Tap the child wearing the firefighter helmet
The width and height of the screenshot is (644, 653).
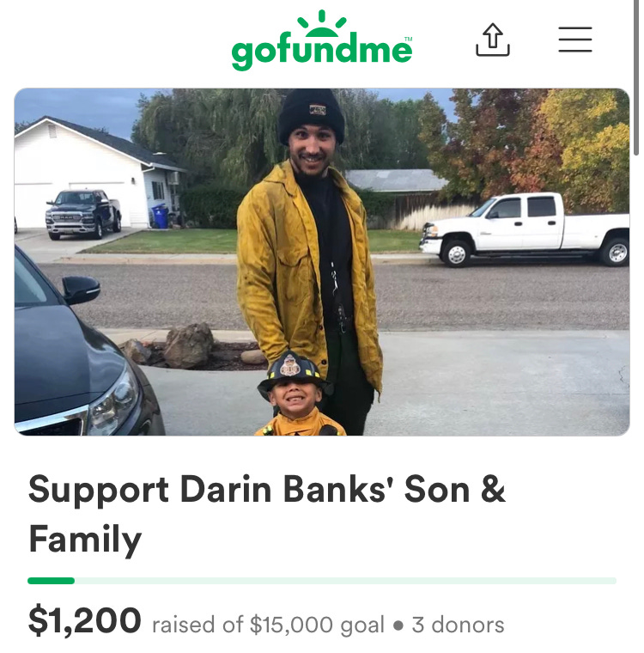pos(298,394)
